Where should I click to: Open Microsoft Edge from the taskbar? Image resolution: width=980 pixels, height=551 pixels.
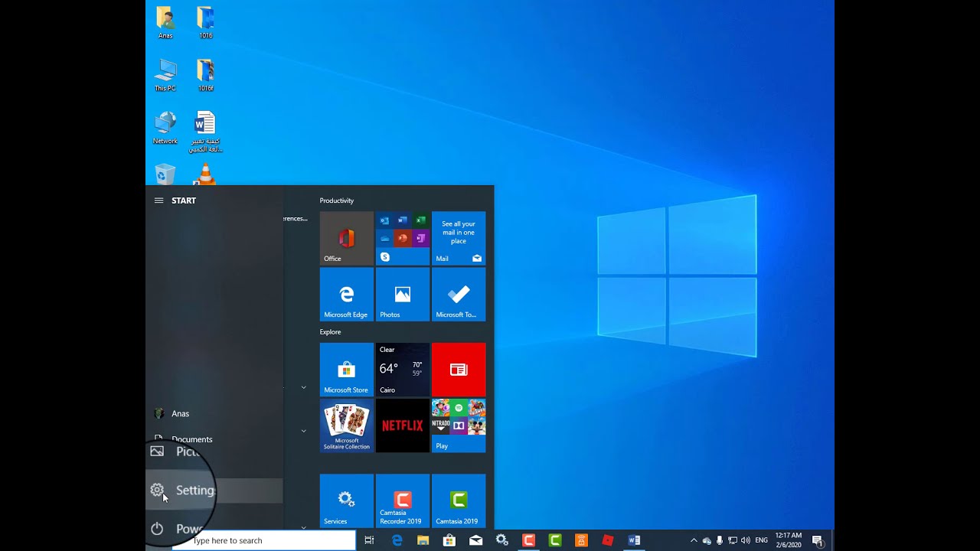(397, 540)
